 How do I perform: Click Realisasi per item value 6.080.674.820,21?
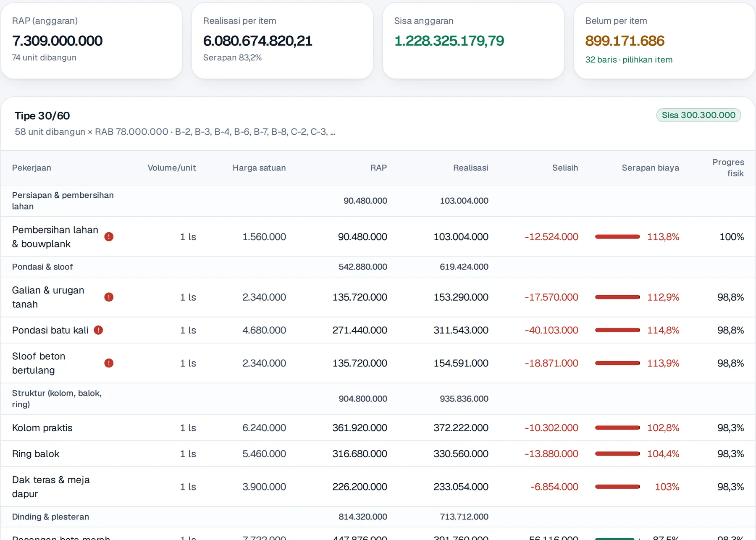[x=257, y=41]
